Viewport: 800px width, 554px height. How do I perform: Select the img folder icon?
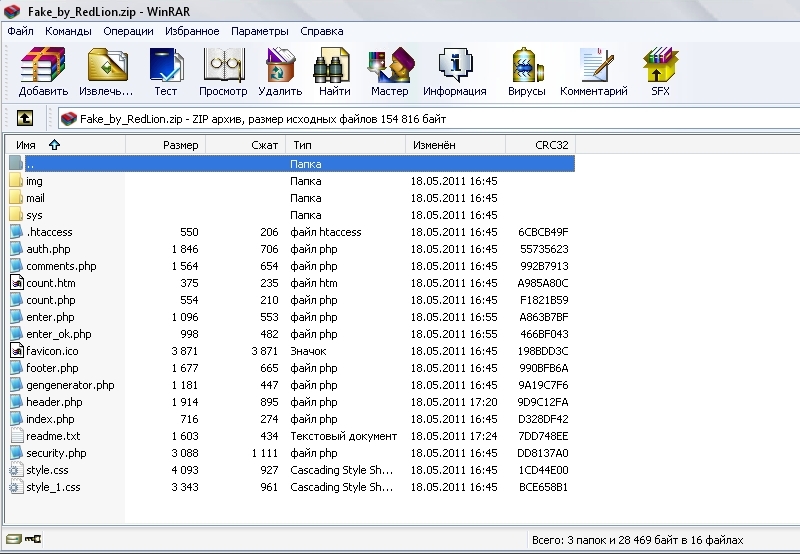tap(16, 181)
